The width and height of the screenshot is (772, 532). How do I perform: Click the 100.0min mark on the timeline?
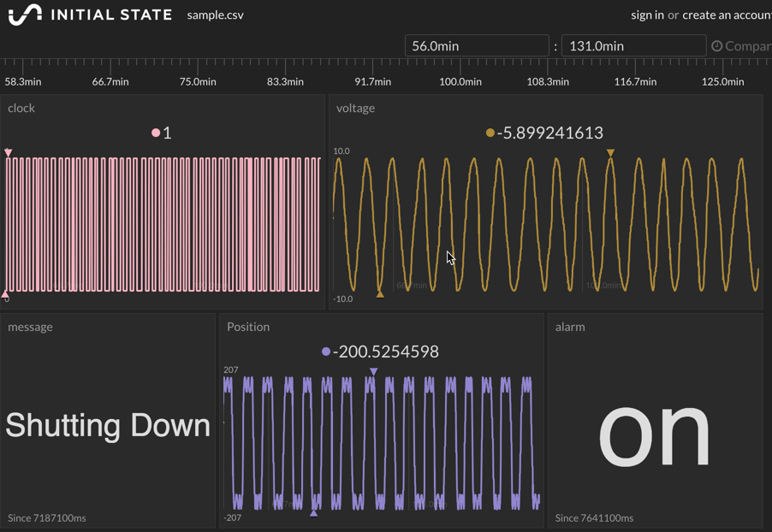coord(460,81)
